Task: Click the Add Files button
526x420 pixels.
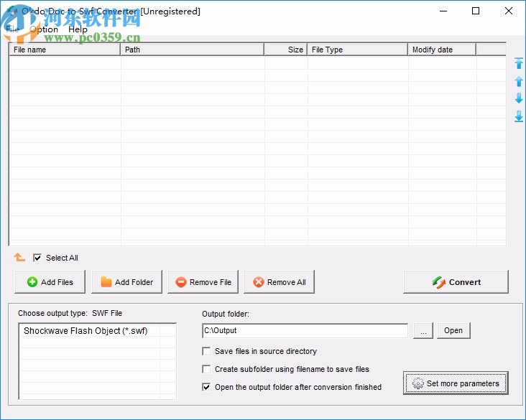Action: (x=50, y=282)
